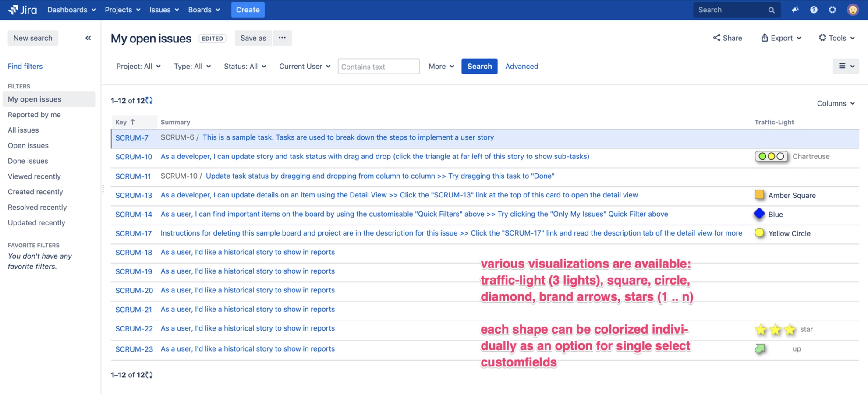
Task: Expand the More filters dropdown
Action: (441, 66)
